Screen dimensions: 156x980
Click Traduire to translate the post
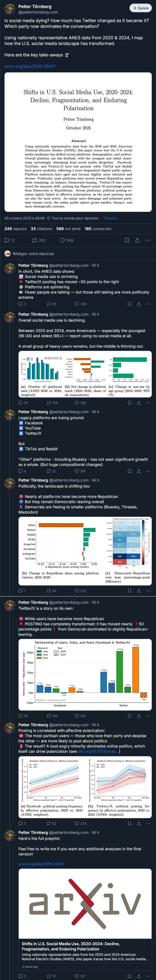coord(110,218)
